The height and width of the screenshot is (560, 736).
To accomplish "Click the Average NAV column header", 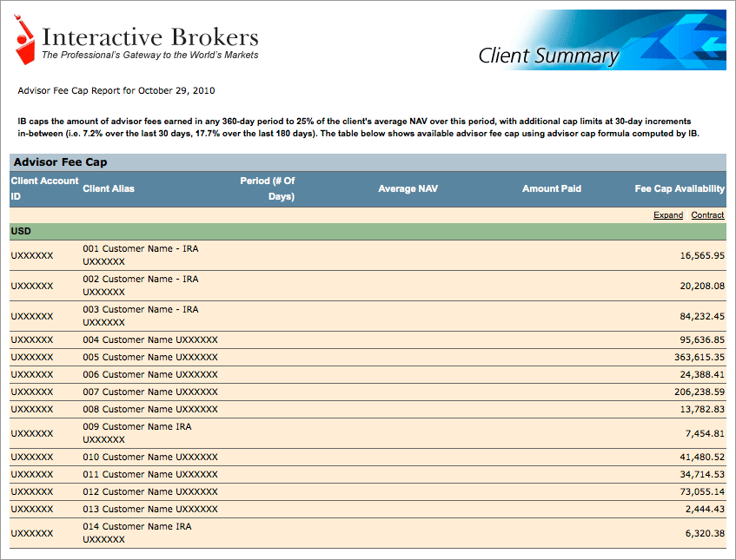I will 408,188.
